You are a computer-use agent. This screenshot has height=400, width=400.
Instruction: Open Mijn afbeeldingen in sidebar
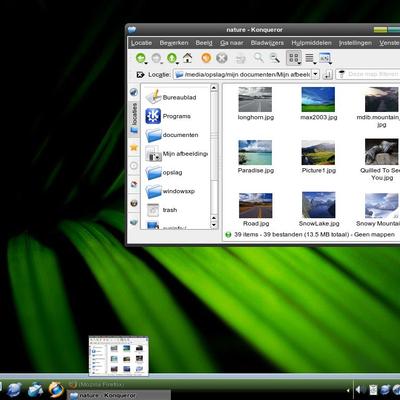[x=177, y=154]
